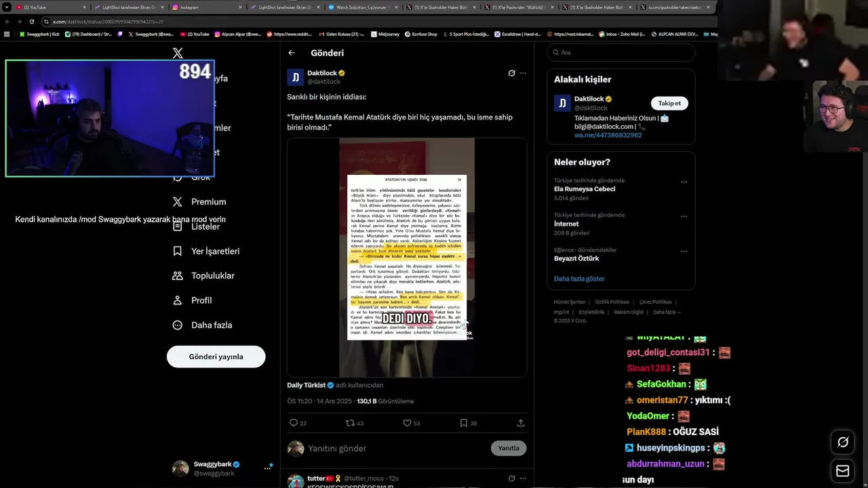Screen dimensions: 868x488
Task: Open more options for İnternet trend
Action: [x=684, y=216]
